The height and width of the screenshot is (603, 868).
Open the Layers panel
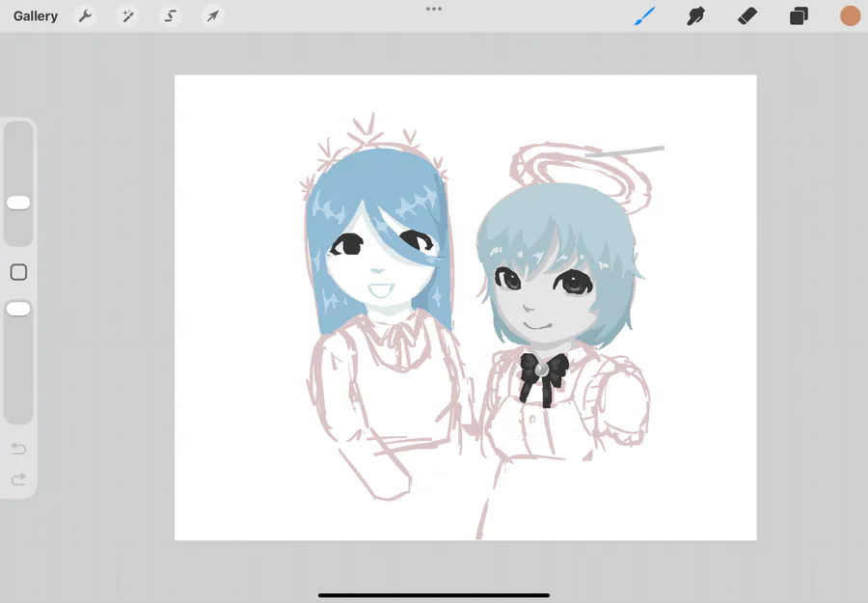[x=799, y=16]
